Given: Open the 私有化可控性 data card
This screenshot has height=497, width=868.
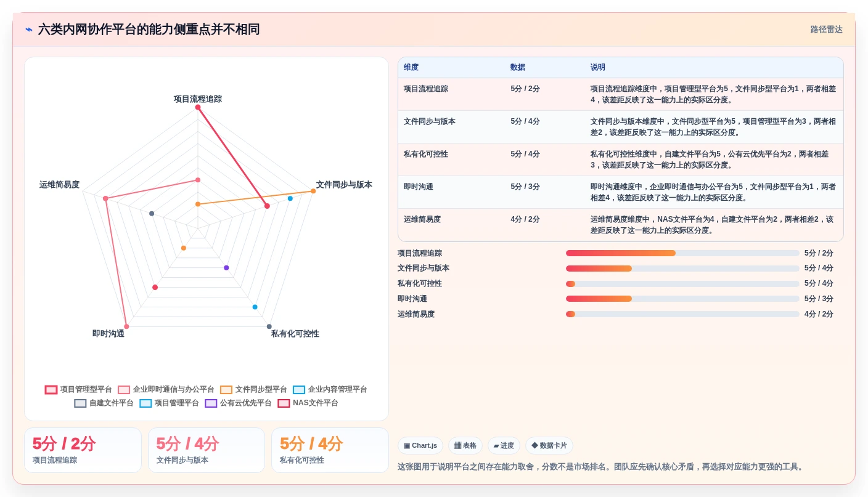Looking at the screenshot, I should point(330,450).
